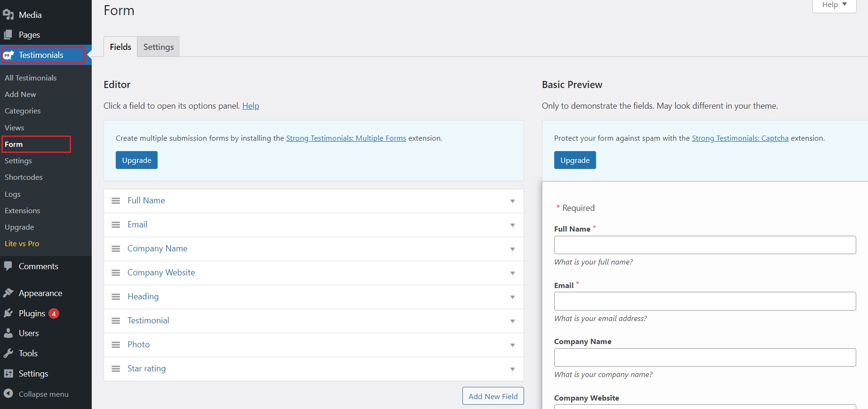Grab the Heading field drag handle

[x=116, y=297]
